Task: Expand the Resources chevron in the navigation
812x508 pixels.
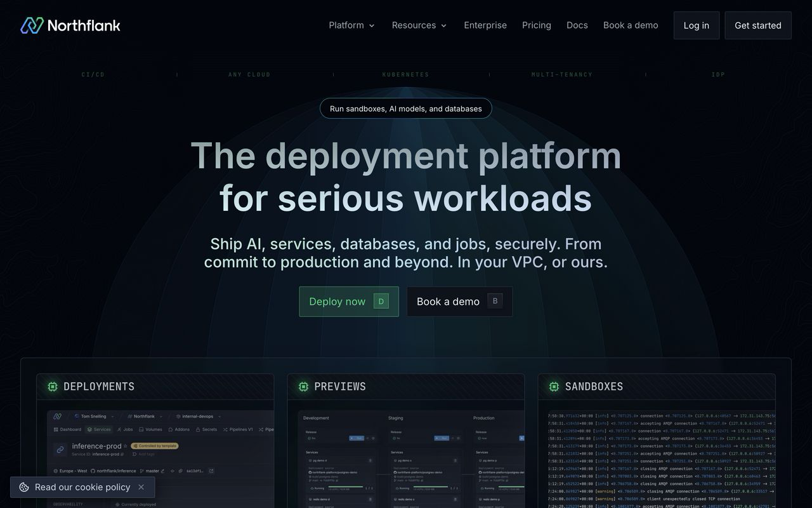Action: [x=444, y=25]
